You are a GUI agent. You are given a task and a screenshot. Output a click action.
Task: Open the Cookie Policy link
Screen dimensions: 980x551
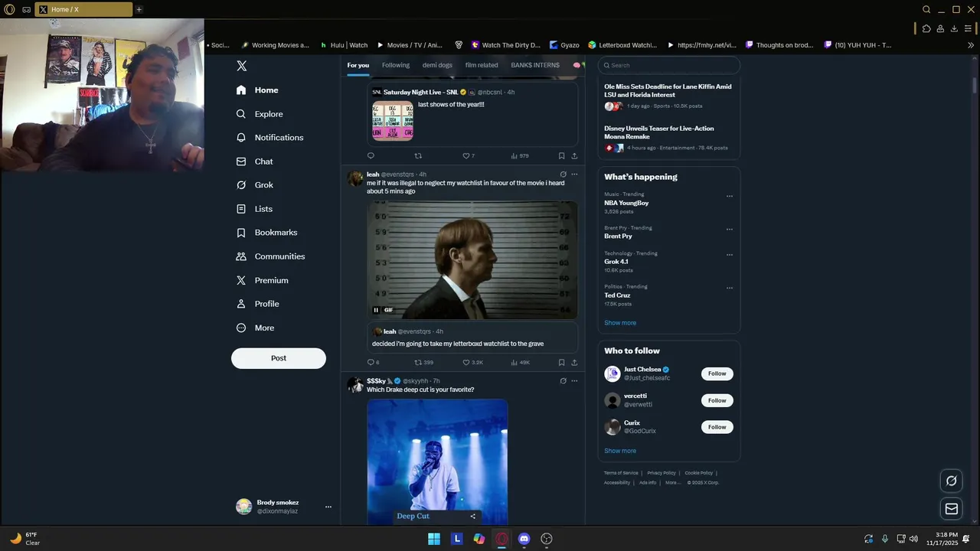pyautogui.click(x=698, y=473)
